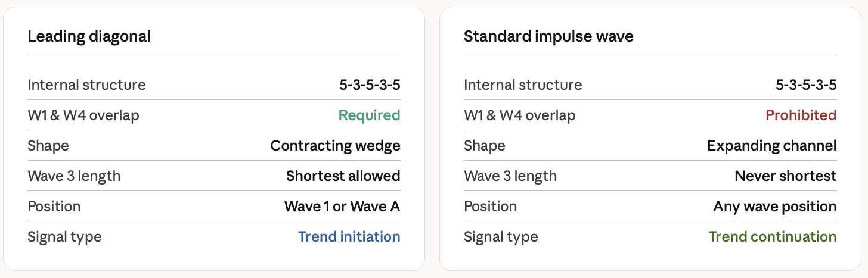The width and height of the screenshot is (868, 278).
Task: Click the Leading diagonal card heading
Action: point(89,36)
